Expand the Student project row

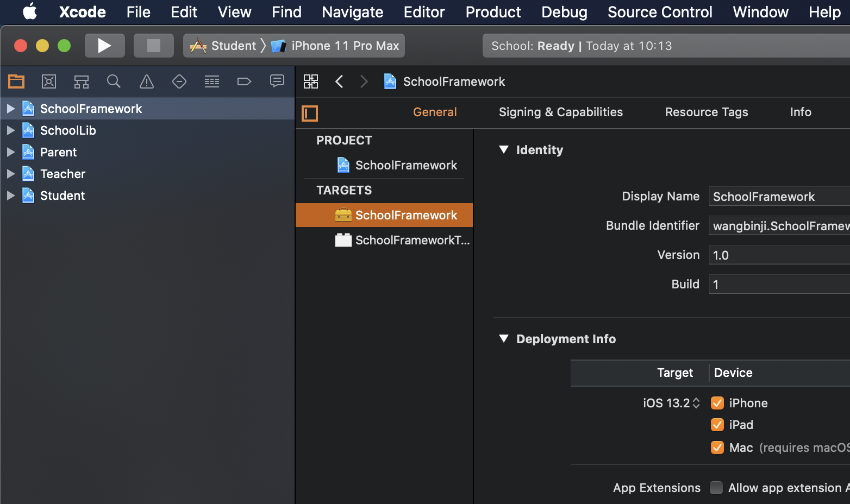tap(10, 196)
